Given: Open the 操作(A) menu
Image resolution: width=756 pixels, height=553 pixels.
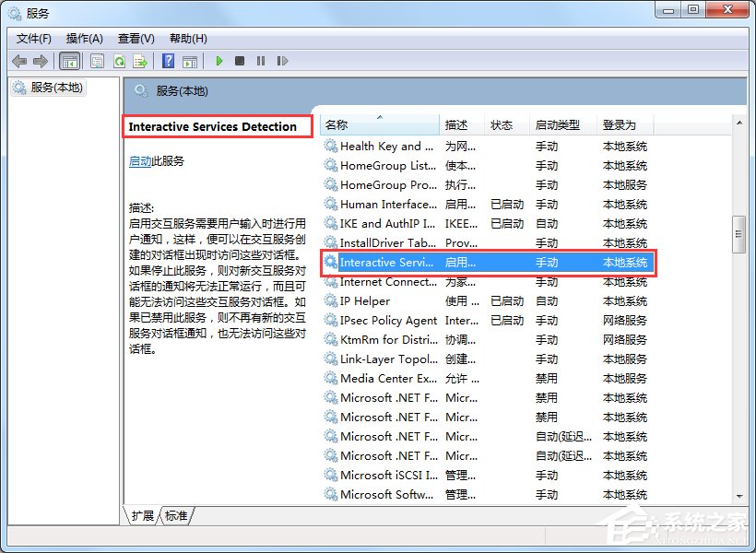Looking at the screenshot, I should coord(85,38).
